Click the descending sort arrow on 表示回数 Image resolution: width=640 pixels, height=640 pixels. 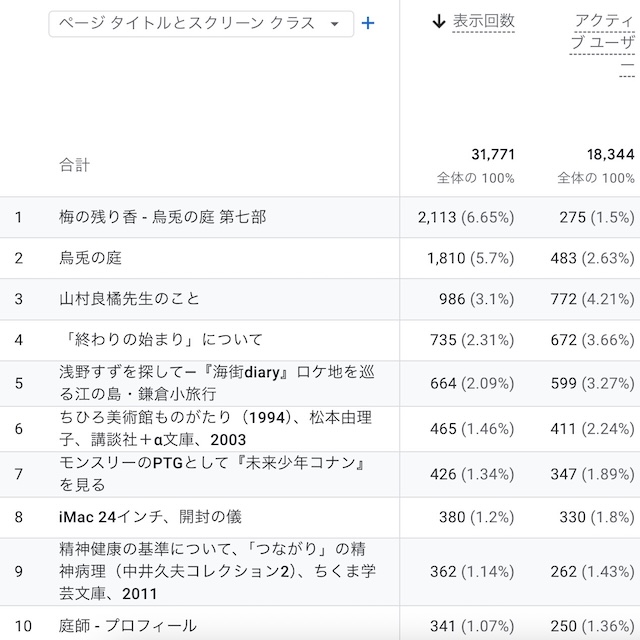pos(438,21)
